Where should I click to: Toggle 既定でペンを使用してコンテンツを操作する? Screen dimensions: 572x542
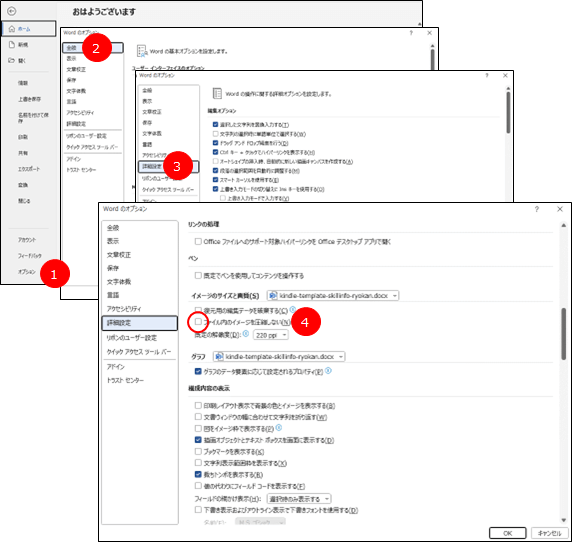pyautogui.click(x=198, y=275)
